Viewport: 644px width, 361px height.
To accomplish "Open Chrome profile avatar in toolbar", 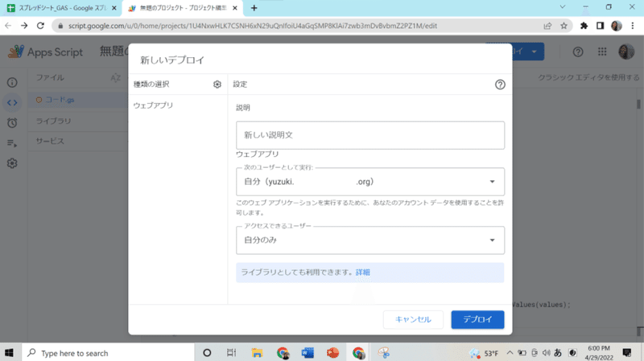I will point(617,26).
